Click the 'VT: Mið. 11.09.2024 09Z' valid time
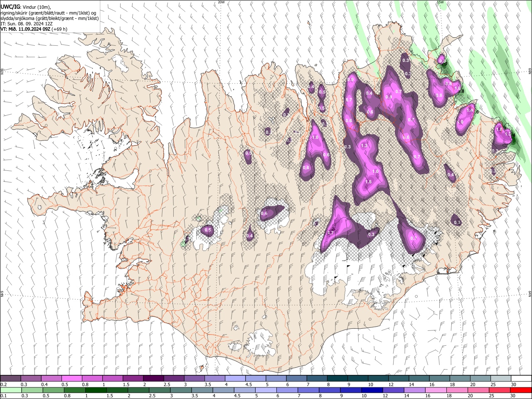532x399 pixels. coord(26,30)
